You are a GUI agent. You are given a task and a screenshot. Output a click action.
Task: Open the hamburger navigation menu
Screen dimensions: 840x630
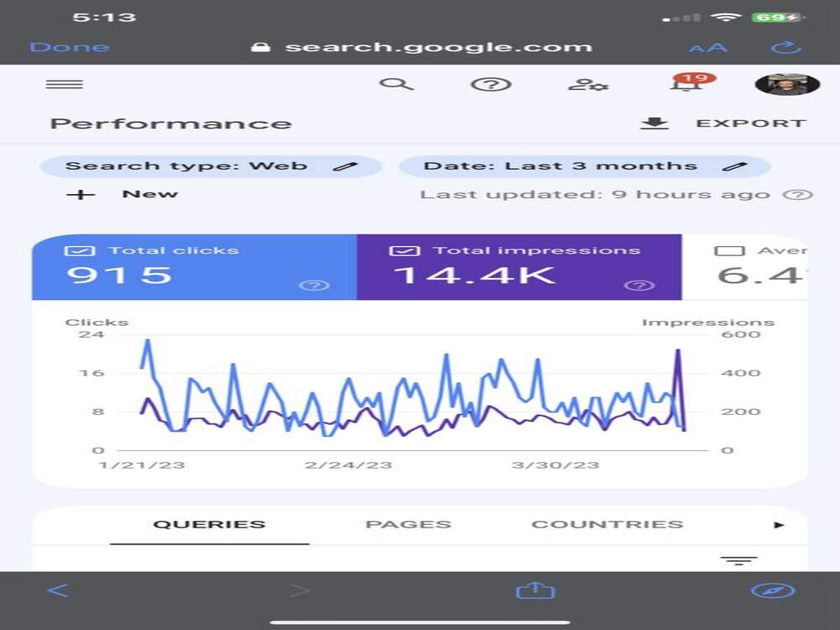(65, 84)
